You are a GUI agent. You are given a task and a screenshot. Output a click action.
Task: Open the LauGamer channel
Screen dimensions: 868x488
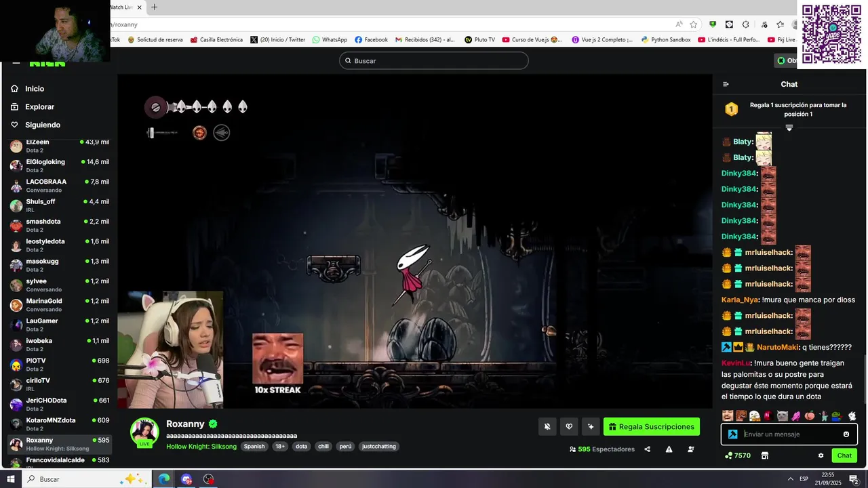(59, 325)
